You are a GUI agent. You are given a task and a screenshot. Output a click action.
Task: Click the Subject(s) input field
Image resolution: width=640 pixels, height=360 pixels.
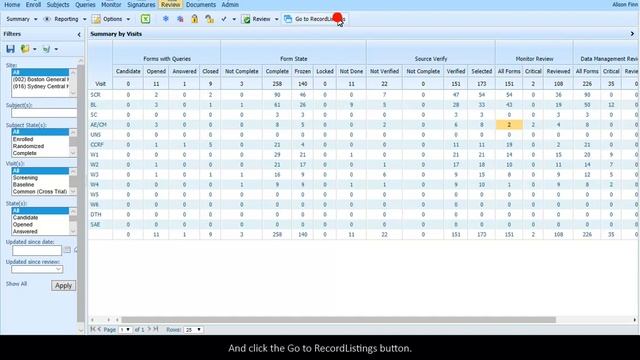tap(44, 113)
